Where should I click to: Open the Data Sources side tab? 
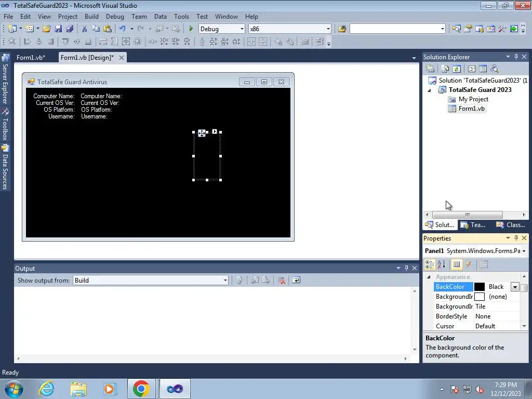point(5,167)
